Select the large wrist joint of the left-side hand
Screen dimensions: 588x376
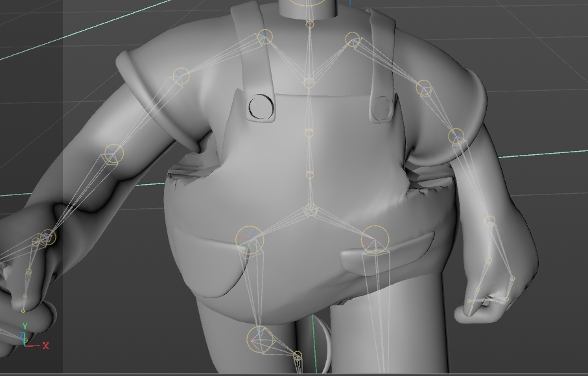pos(47,237)
